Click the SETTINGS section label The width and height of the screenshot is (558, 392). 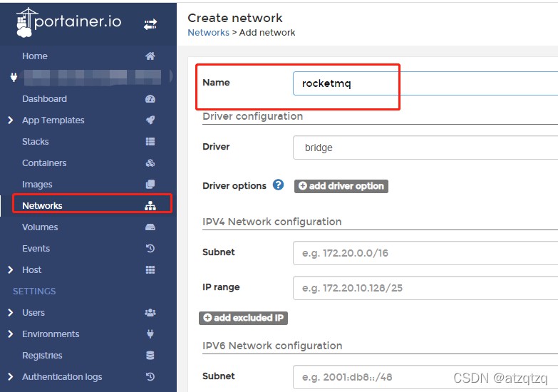(34, 292)
